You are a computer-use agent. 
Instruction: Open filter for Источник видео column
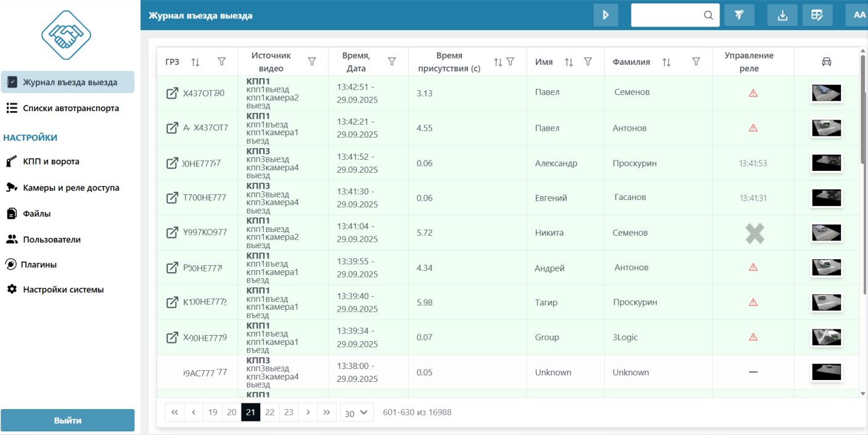(x=312, y=62)
